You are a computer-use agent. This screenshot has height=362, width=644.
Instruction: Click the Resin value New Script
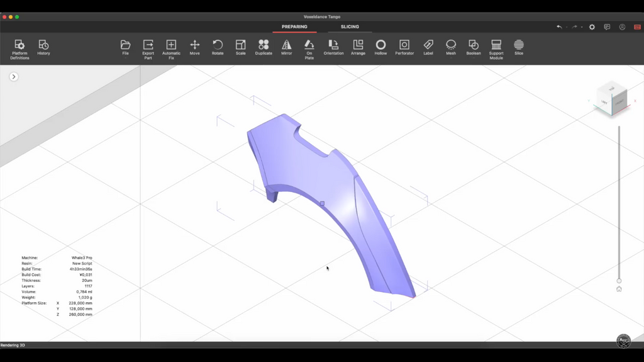tap(82, 264)
